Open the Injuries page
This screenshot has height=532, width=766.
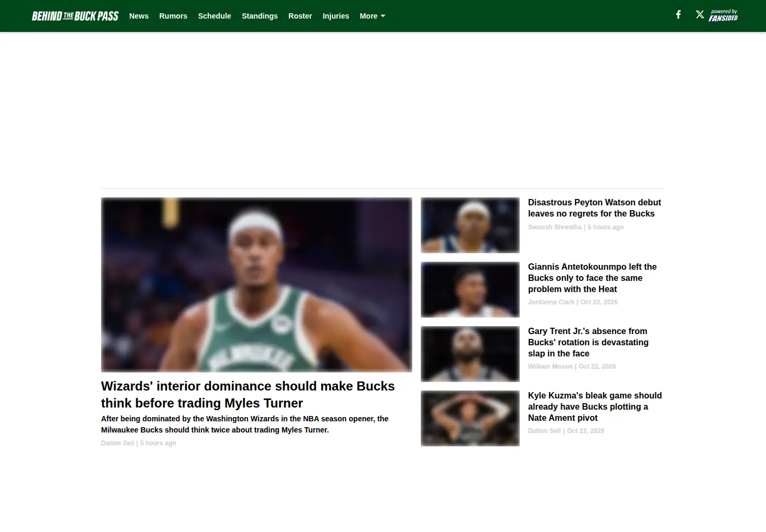336,16
